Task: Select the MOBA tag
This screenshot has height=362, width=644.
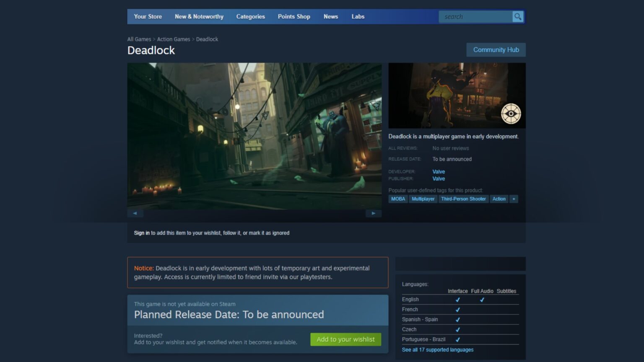Action: coord(397,199)
